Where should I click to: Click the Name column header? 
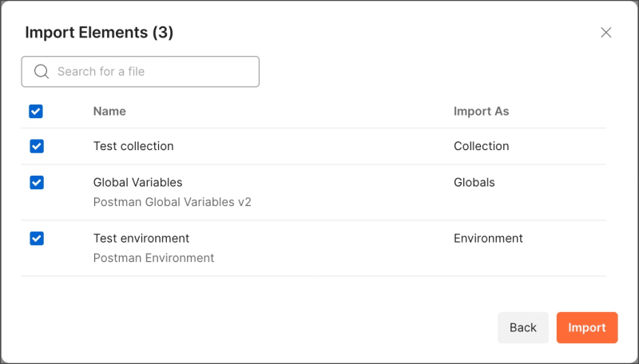[109, 112]
